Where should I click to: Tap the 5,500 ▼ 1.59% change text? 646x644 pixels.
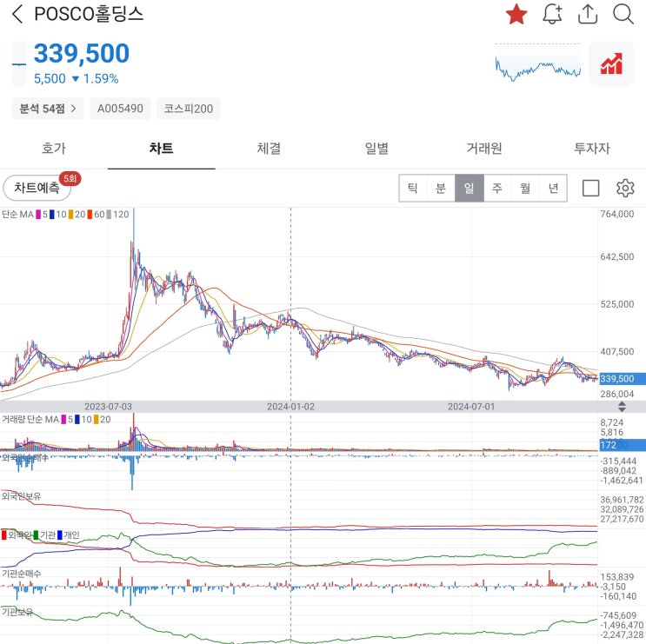coord(77,78)
